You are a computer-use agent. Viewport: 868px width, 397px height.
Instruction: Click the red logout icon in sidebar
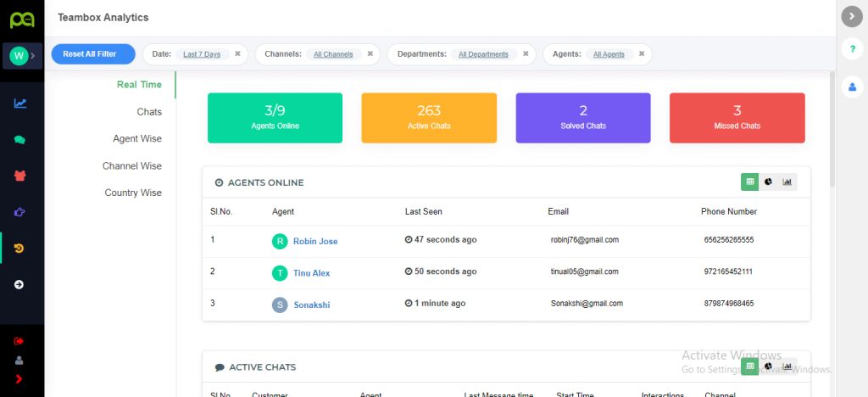pos(19,341)
